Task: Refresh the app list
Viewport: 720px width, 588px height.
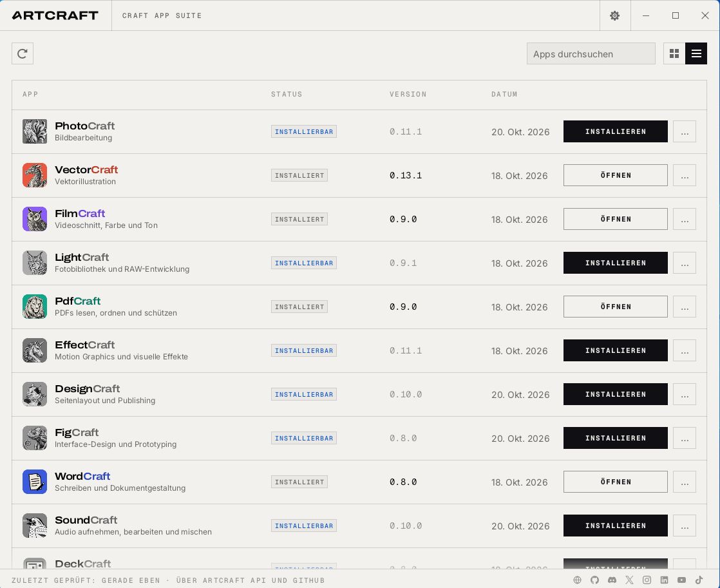Action: tap(23, 53)
